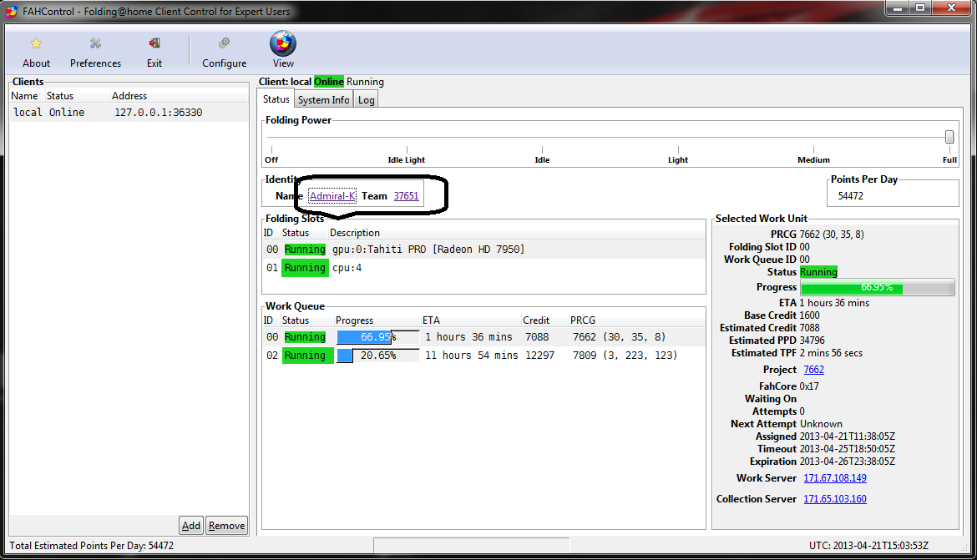
Task: Click Work Queue PRCG column header
Action: point(637,320)
